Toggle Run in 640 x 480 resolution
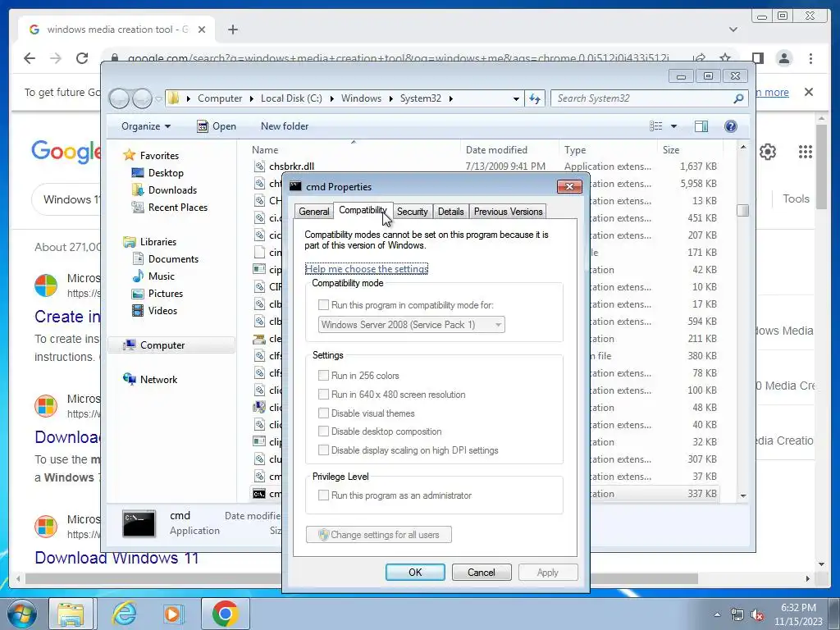Image resolution: width=840 pixels, height=630 pixels. (323, 395)
